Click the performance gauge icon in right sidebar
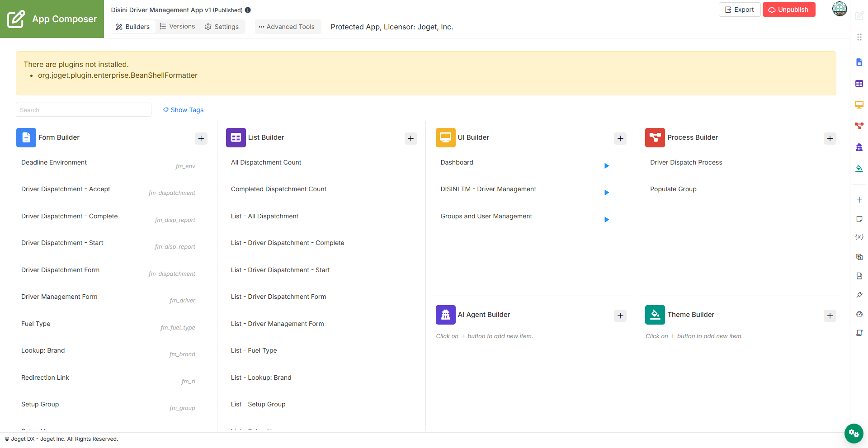Image resolution: width=868 pixels, height=448 pixels. 859,314
